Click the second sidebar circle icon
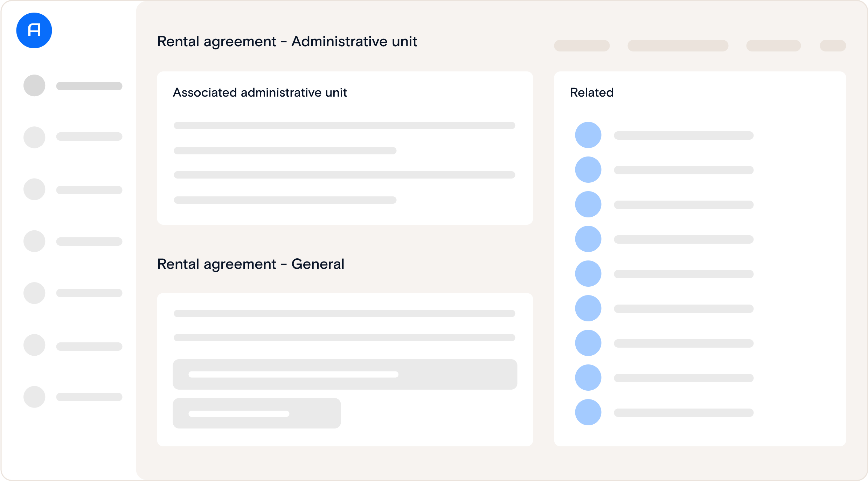The width and height of the screenshot is (868, 481). coord(34,137)
